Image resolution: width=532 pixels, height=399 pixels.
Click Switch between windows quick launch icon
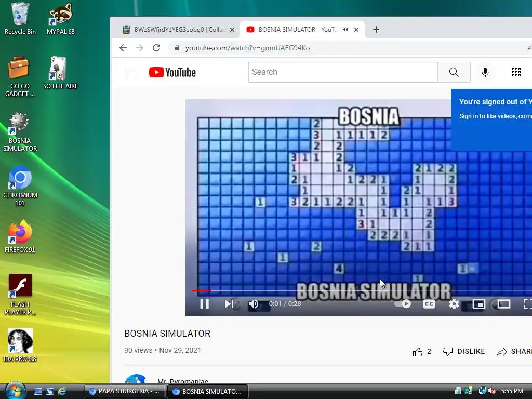tap(49, 392)
